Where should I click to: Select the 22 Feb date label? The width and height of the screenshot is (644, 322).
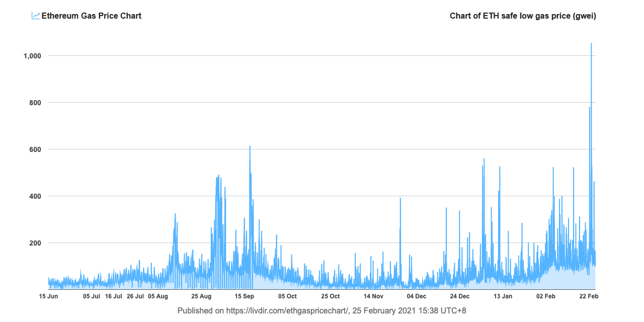pos(589,296)
